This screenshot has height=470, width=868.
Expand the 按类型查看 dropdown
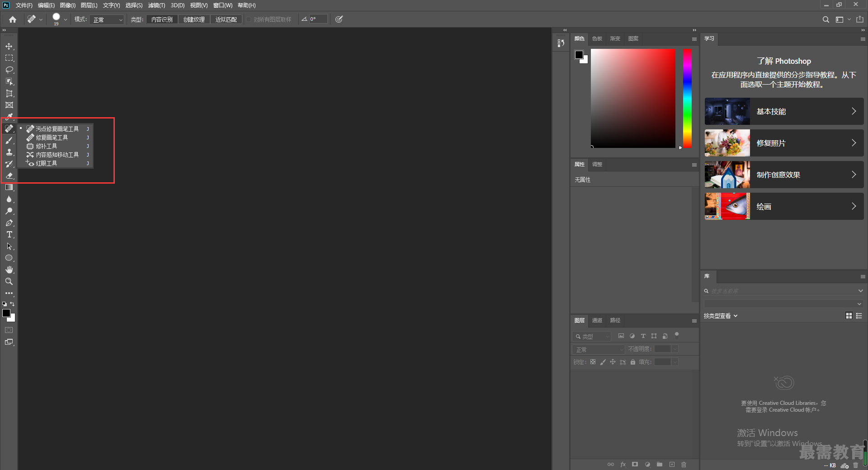pos(721,316)
